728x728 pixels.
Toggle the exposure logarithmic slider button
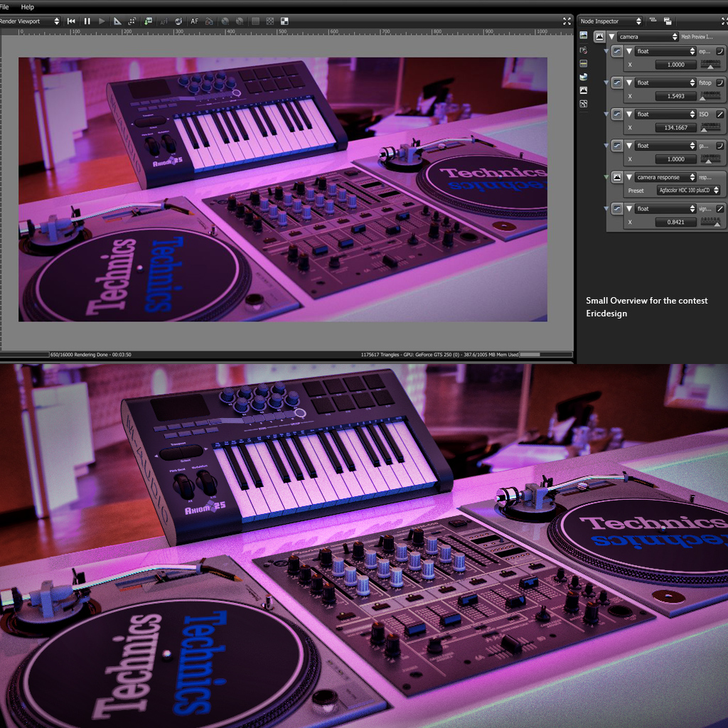[x=719, y=51]
